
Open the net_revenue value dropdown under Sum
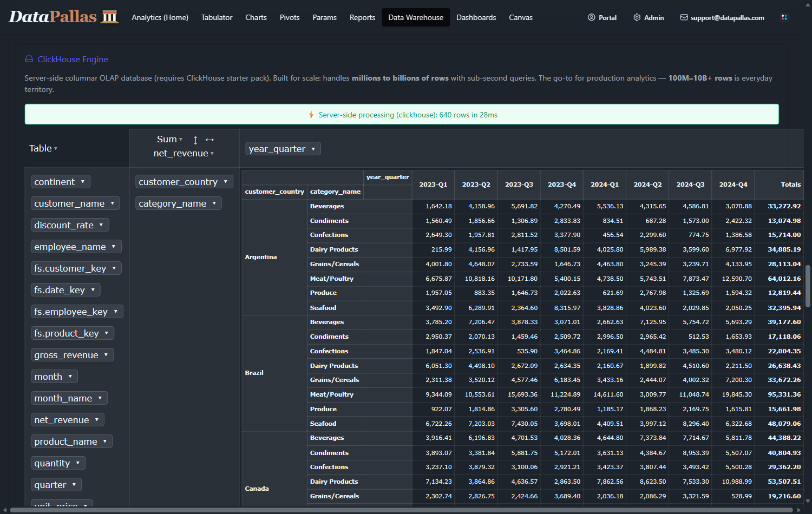coord(184,154)
